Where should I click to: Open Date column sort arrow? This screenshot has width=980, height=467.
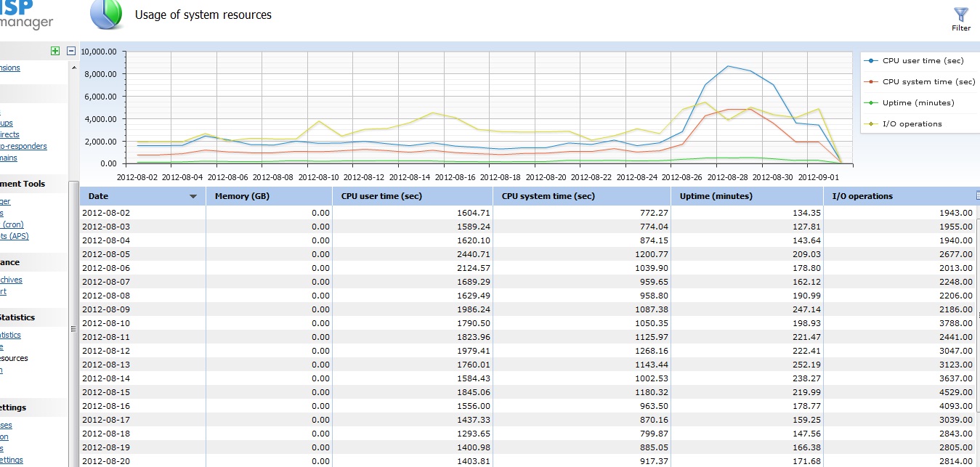pos(193,196)
